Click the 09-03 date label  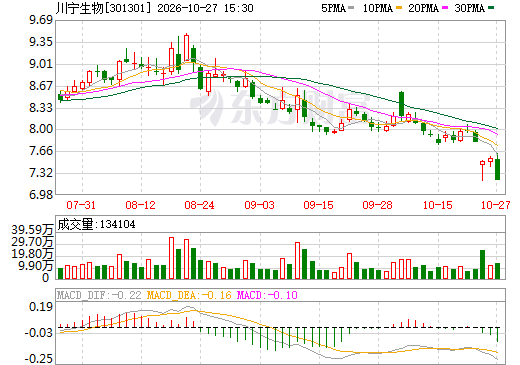click(x=259, y=205)
